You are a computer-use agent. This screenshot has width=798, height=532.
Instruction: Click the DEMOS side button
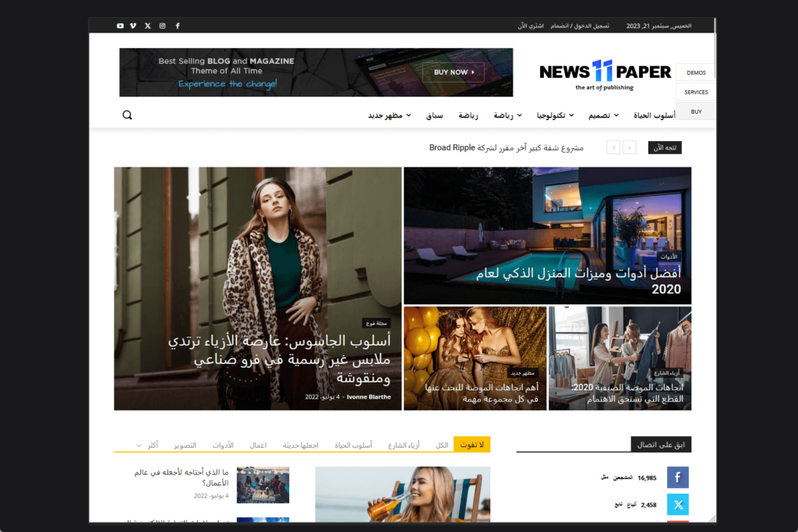(696, 72)
